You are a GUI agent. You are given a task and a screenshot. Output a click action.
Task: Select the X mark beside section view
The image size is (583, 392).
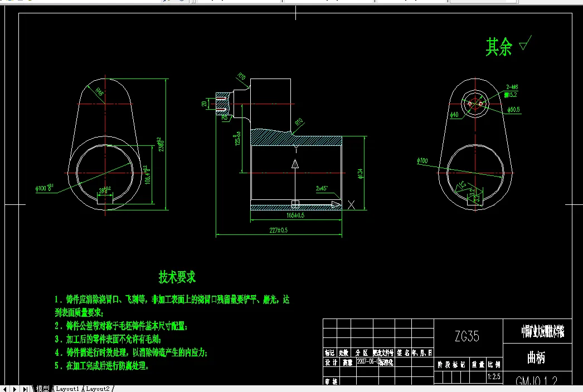pyautogui.click(x=351, y=205)
